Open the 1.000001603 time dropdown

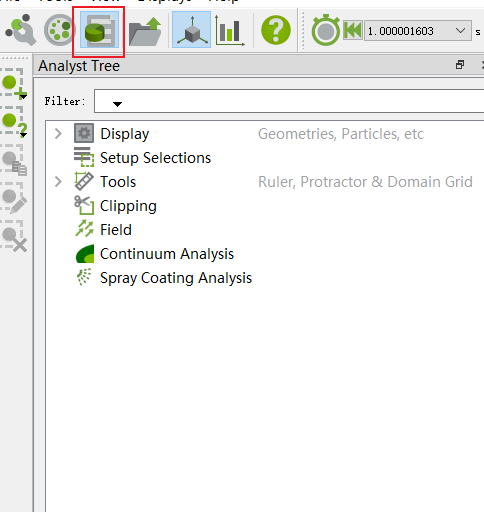(418, 31)
